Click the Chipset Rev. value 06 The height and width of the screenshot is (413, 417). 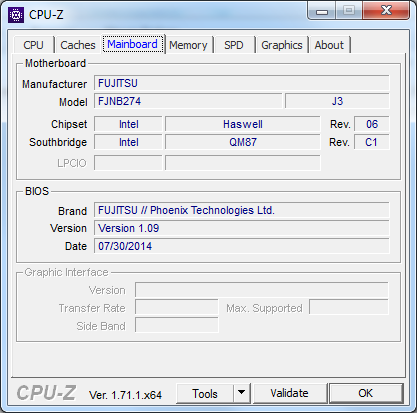(372, 124)
